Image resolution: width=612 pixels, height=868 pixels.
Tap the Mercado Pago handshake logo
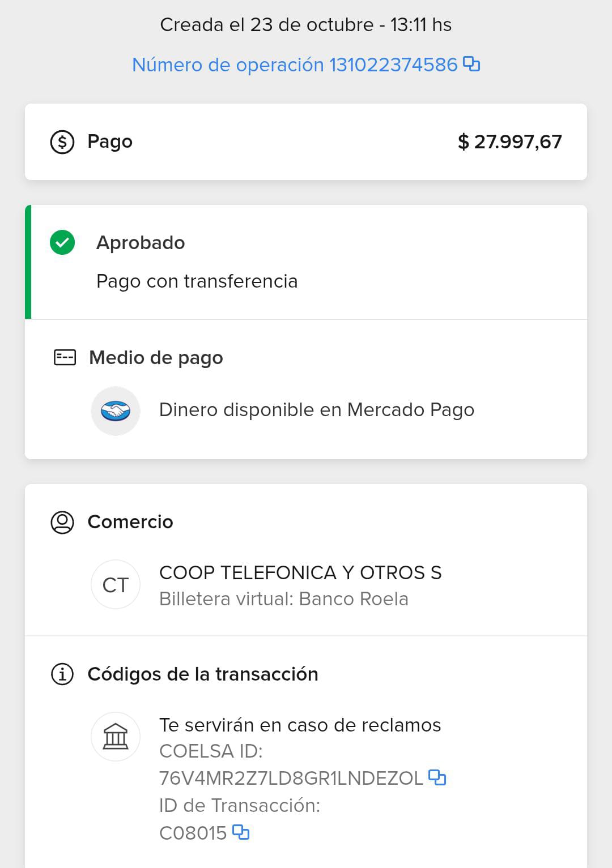coord(116,411)
